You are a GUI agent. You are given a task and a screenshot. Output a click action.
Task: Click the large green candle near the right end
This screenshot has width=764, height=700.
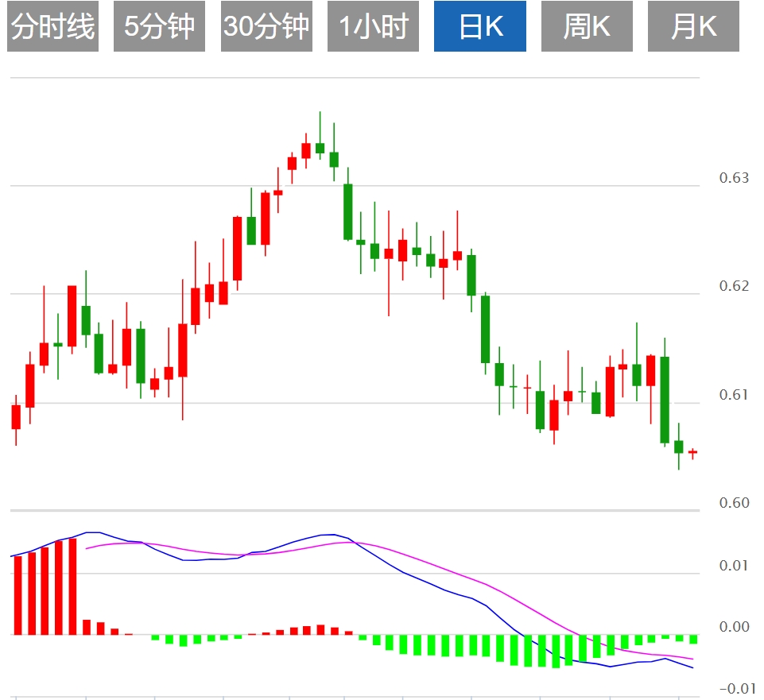[x=665, y=399]
